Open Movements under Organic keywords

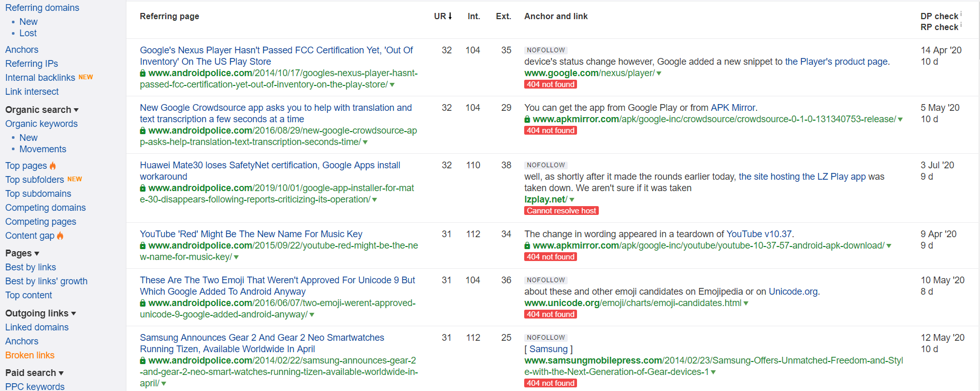pyautogui.click(x=43, y=149)
